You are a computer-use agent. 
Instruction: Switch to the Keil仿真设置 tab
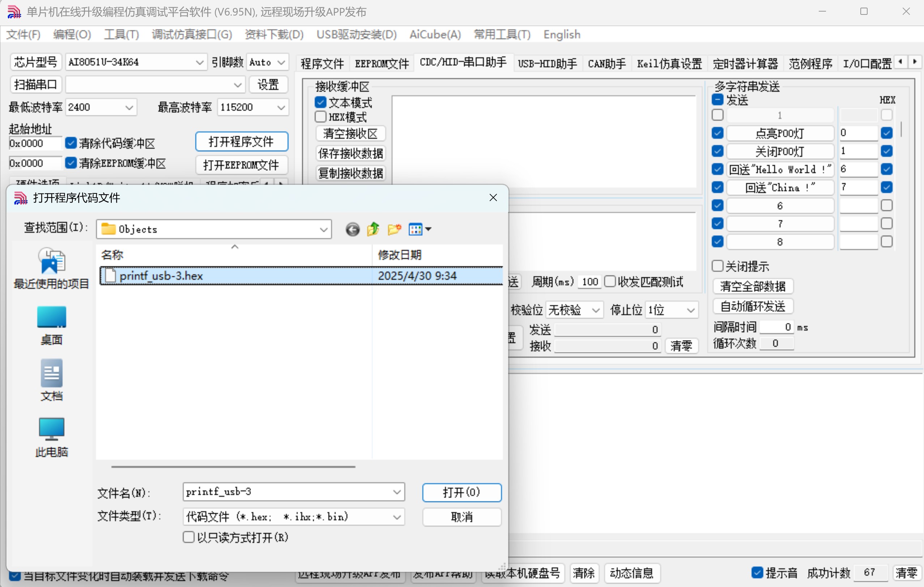[x=670, y=63]
